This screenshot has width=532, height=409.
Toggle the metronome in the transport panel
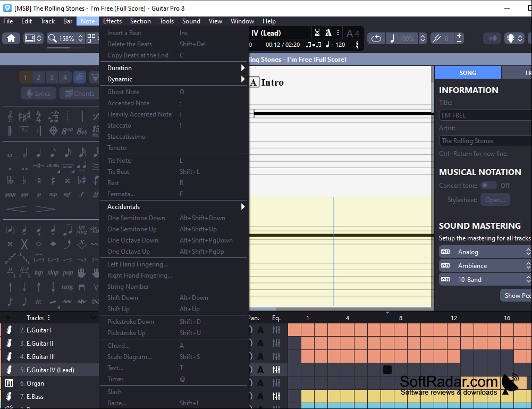(x=328, y=32)
